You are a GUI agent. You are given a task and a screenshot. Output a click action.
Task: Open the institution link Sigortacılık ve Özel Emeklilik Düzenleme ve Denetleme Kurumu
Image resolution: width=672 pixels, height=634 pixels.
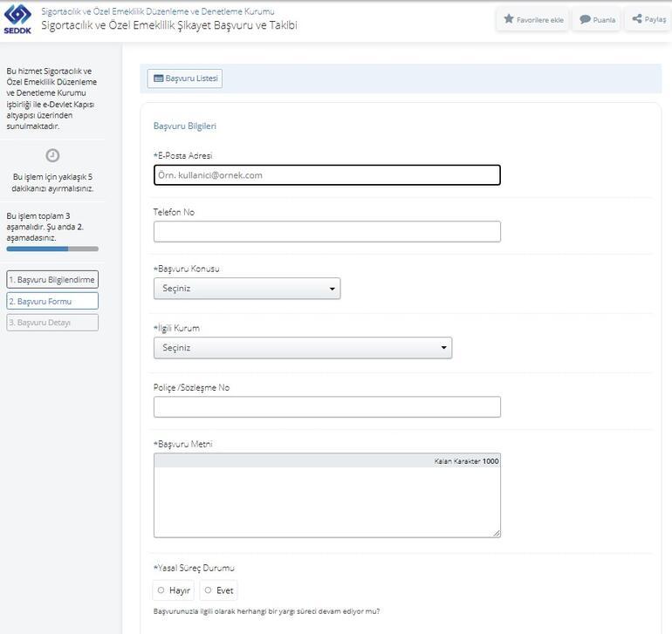158,11
